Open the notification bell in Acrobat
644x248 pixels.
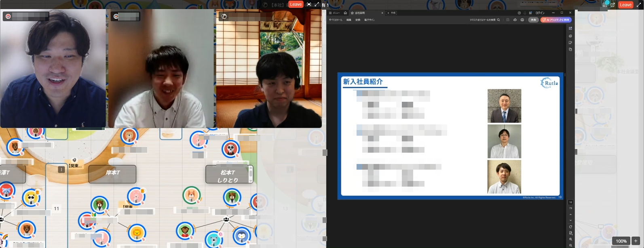click(x=525, y=13)
